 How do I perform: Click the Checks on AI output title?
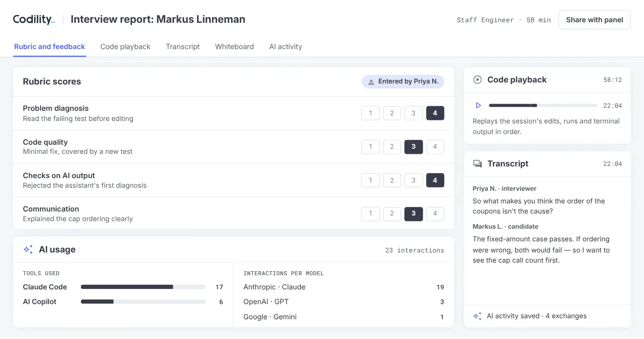[59, 176]
